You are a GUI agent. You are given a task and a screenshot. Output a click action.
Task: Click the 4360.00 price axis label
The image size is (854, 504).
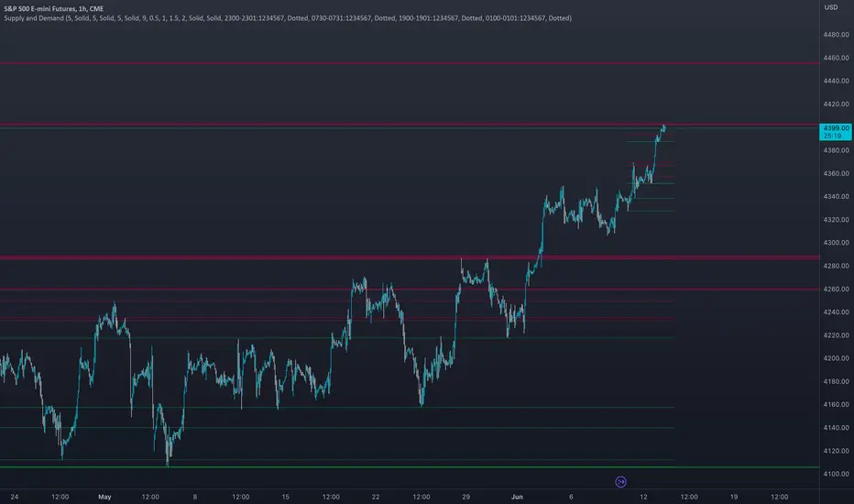[x=836, y=173]
